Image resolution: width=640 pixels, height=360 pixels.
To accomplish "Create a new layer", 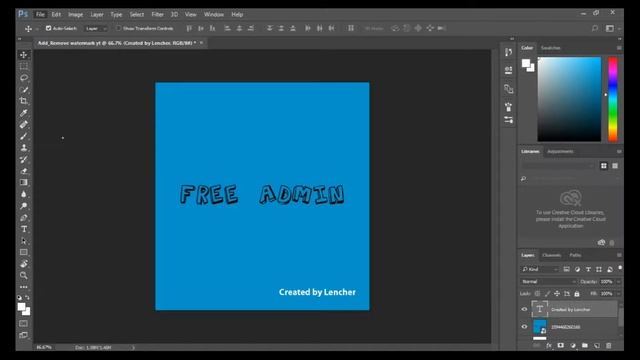I will point(597,345).
